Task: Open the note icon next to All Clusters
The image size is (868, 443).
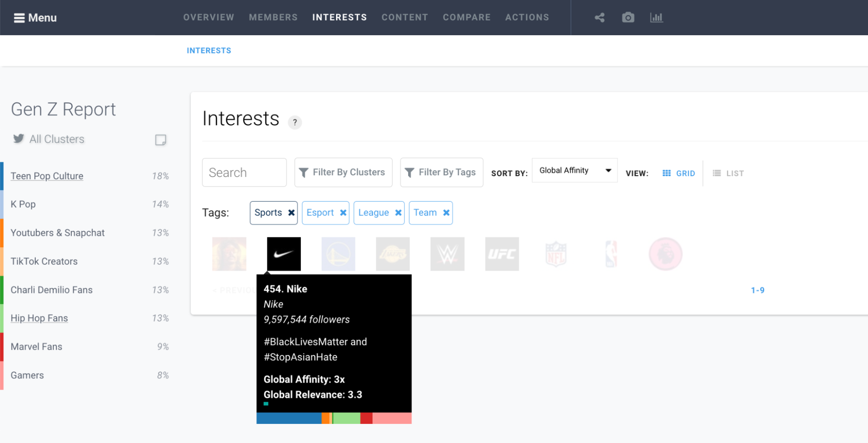Action: 161,140
